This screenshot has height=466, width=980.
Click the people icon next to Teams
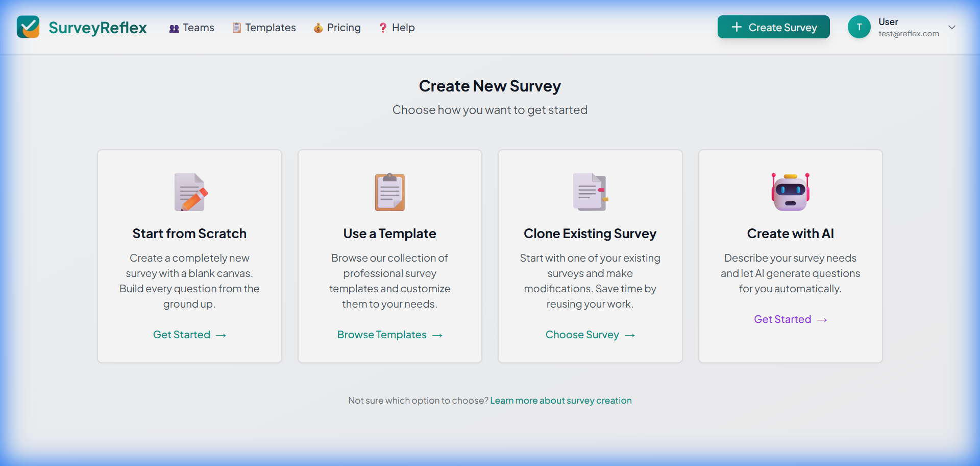point(174,28)
